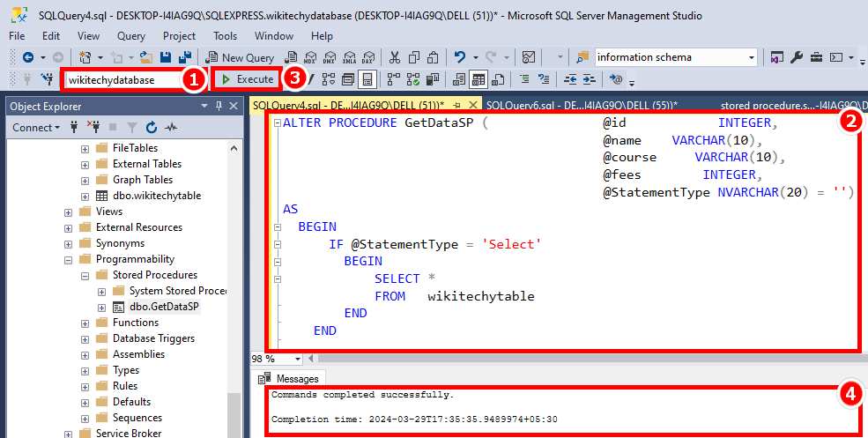Toggle auto-hide pin on Object Explorer panel
Image resolution: width=868 pixels, height=438 pixels.
click(219, 107)
